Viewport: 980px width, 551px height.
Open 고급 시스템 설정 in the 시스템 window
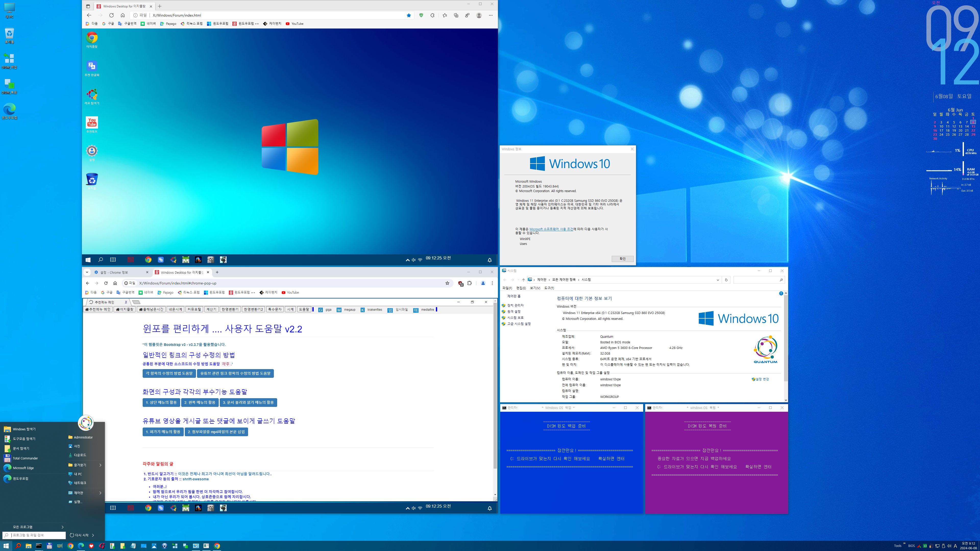click(519, 324)
